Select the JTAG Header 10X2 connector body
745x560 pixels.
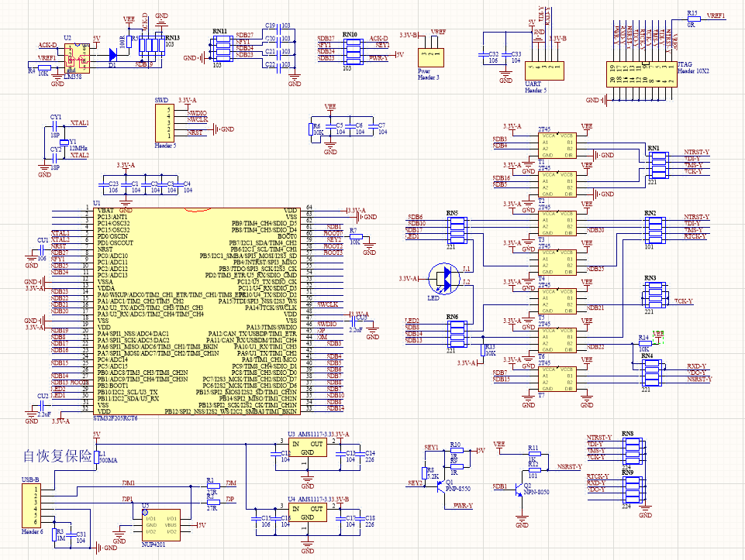(x=641, y=74)
